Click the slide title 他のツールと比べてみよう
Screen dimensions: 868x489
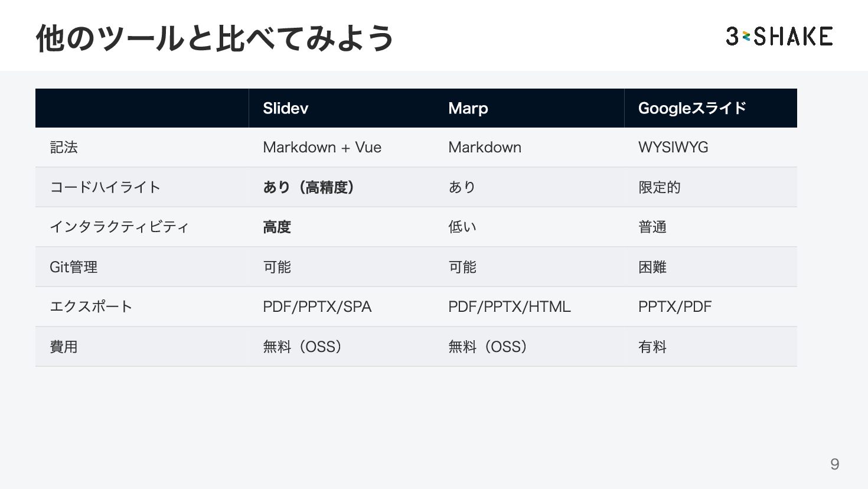point(215,38)
